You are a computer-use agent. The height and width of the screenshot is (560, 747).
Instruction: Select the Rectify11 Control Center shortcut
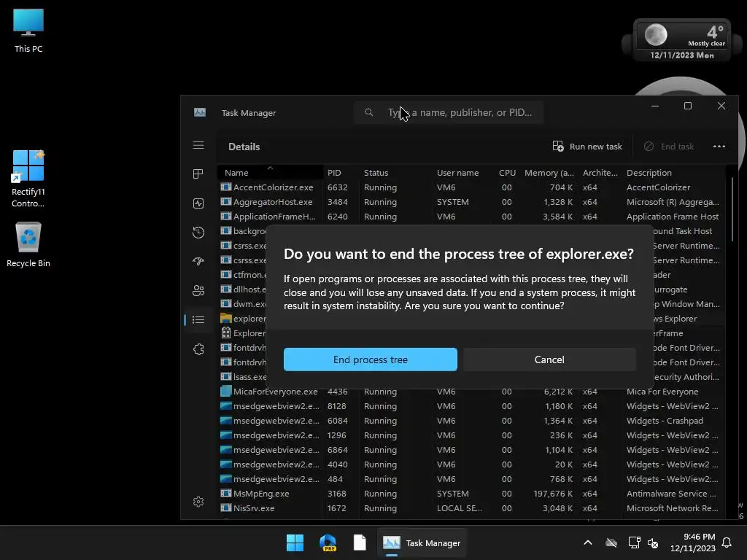28,179
